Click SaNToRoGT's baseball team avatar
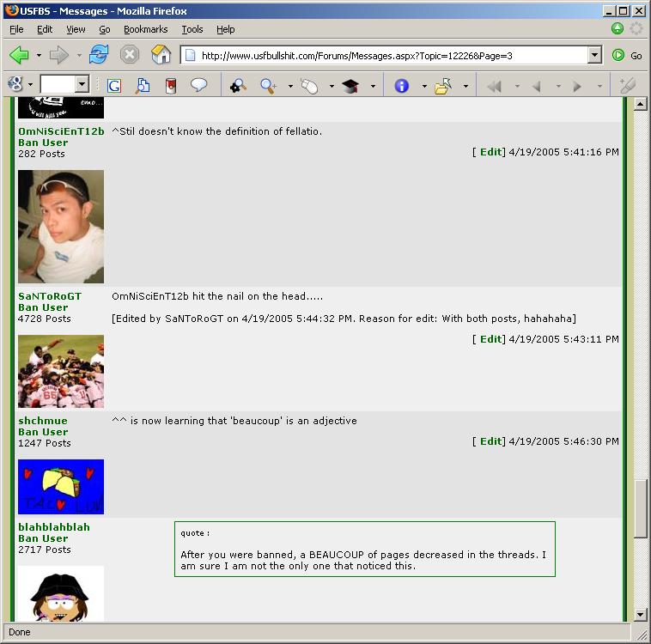This screenshot has width=651, height=644. (x=61, y=371)
